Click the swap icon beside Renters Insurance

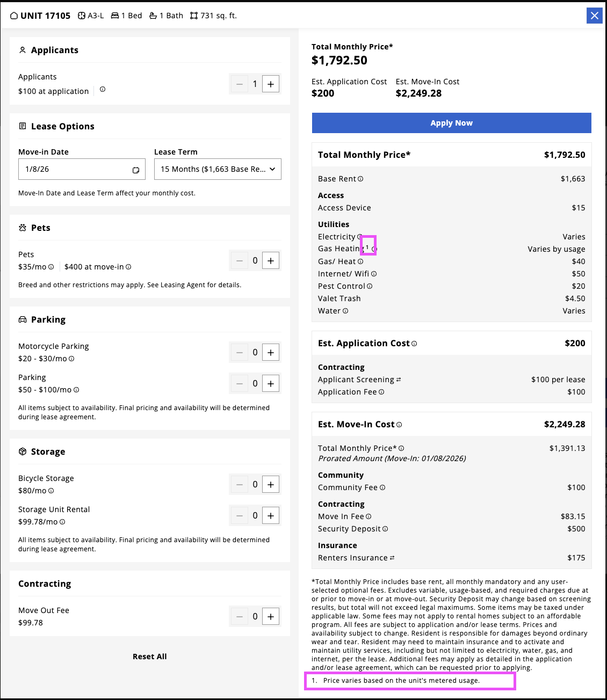point(392,558)
